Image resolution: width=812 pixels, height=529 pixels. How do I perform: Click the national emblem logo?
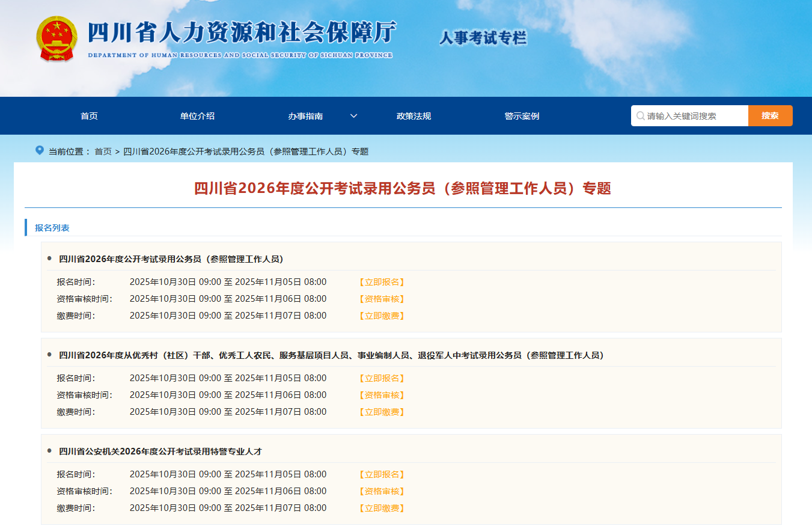pyautogui.click(x=56, y=38)
